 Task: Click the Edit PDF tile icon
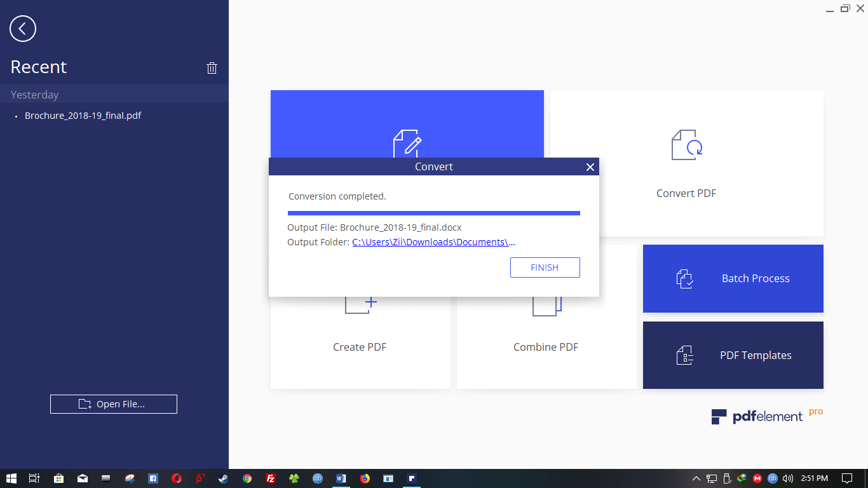[x=407, y=144]
